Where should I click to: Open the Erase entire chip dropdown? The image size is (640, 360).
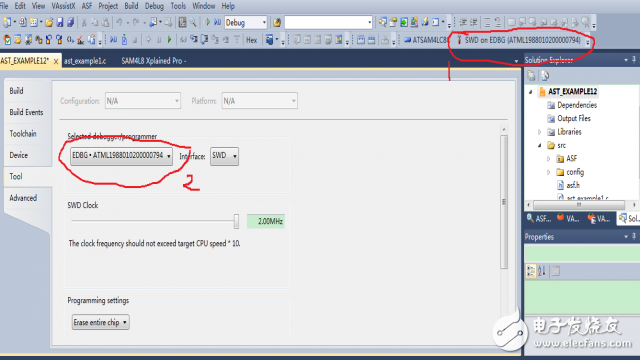click(100, 322)
